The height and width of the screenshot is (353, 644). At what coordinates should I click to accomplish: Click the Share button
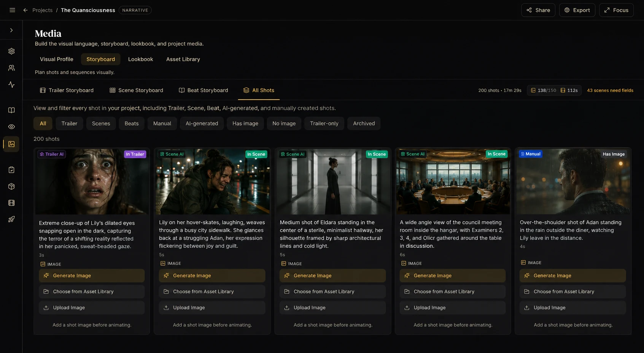(x=538, y=10)
